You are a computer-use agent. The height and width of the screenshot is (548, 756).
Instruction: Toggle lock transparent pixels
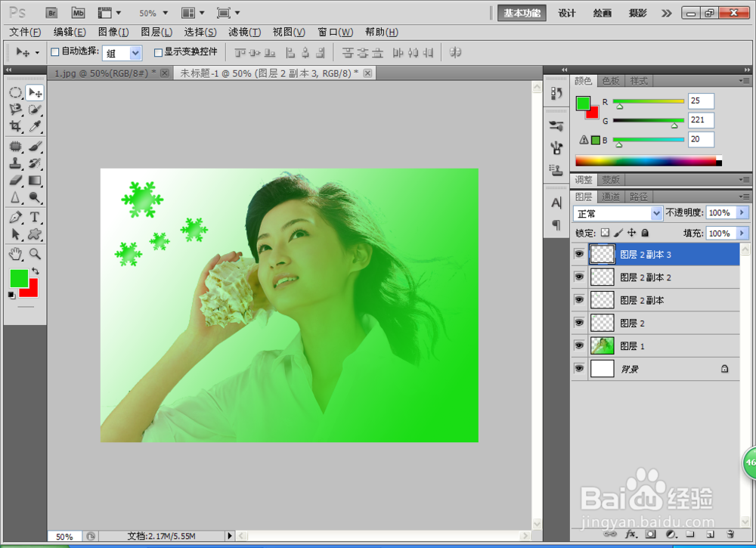(605, 233)
